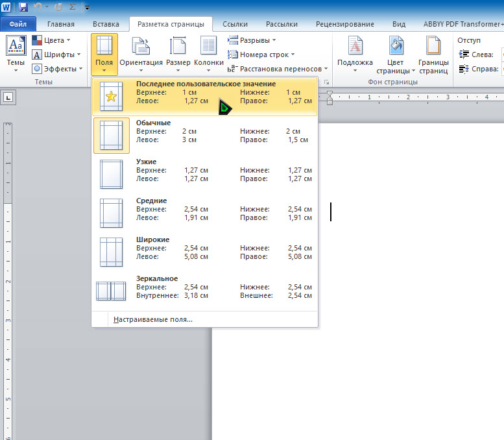504x440 pixels.
Task: Click the Справа indent icon
Action: pos(464,69)
